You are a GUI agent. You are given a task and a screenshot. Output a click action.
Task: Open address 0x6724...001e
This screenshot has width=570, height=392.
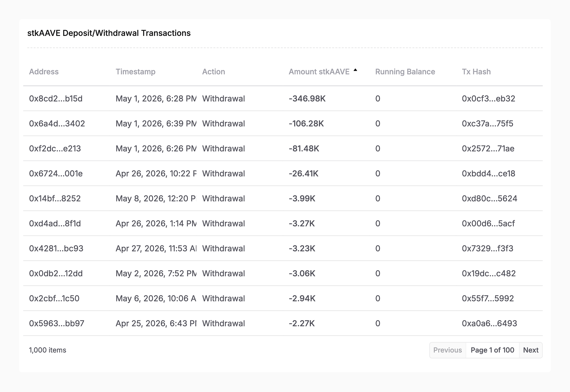click(x=56, y=174)
